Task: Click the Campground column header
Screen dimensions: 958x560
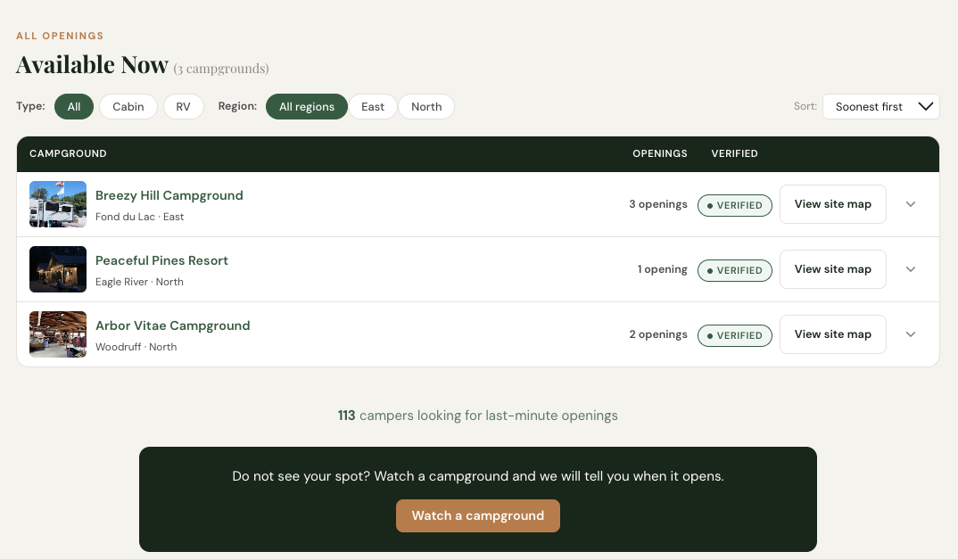Action: point(68,154)
